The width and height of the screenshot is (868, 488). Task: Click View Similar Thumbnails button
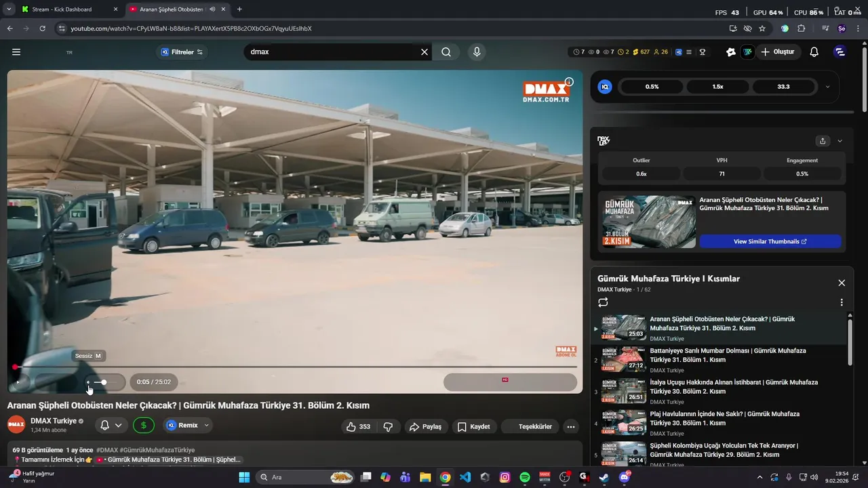coord(770,241)
